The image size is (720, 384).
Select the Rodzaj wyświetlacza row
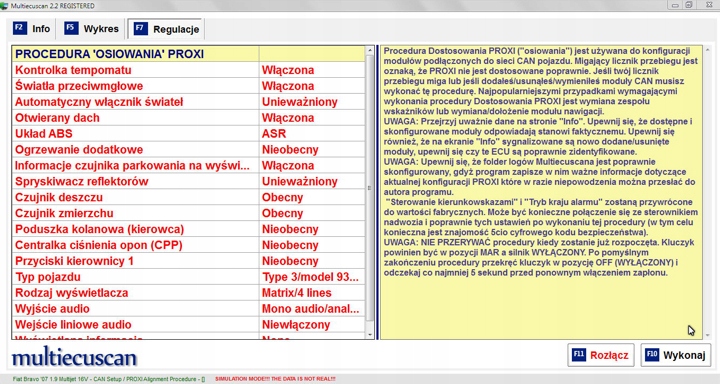(188, 293)
